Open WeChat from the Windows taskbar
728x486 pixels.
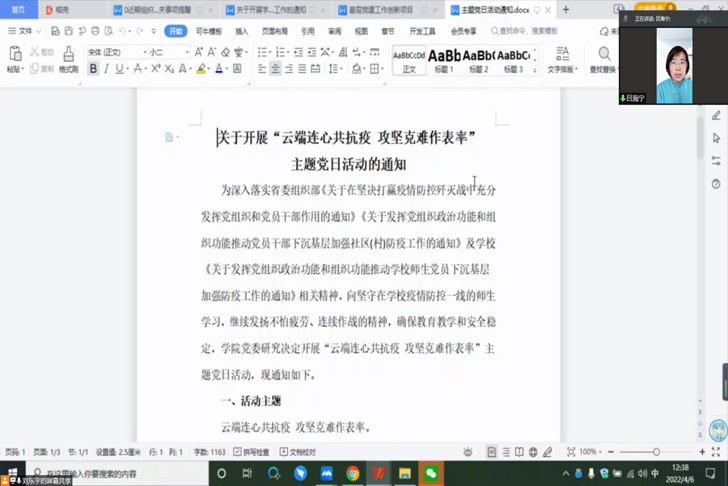(x=431, y=473)
